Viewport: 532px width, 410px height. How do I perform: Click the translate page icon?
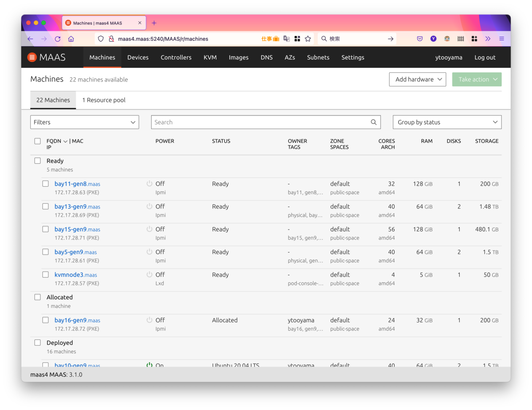[286, 39]
